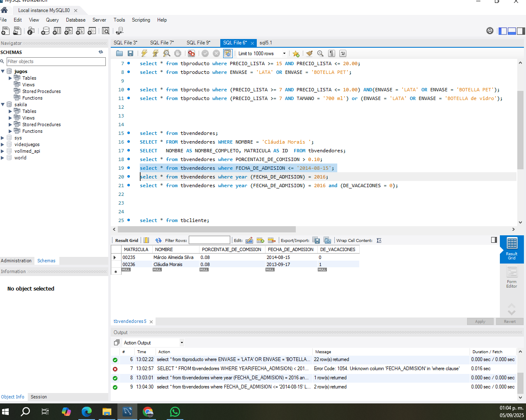Collapse the sakila schema tree

point(3,105)
